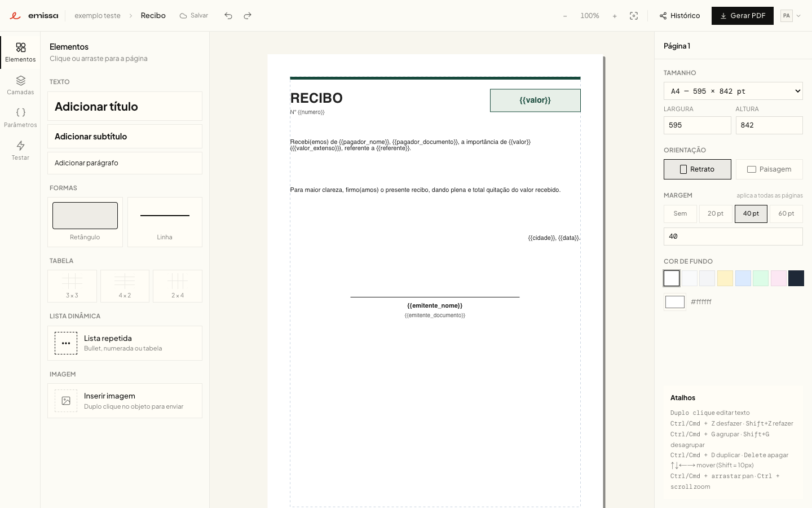Screen dimensions: 812x508
Task: Click the redo arrow icon
Action: pyautogui.click(x=248, y=16)
